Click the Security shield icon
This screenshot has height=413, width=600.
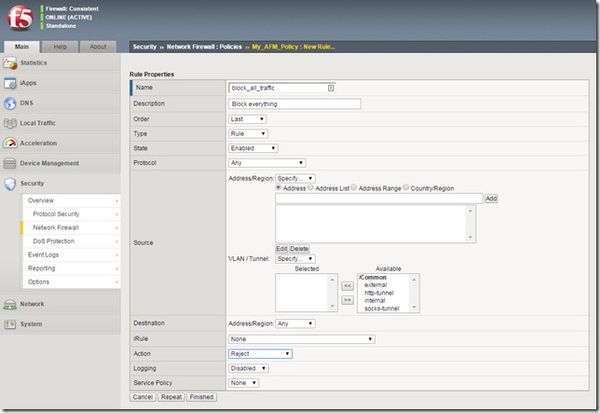coord(11,184)
